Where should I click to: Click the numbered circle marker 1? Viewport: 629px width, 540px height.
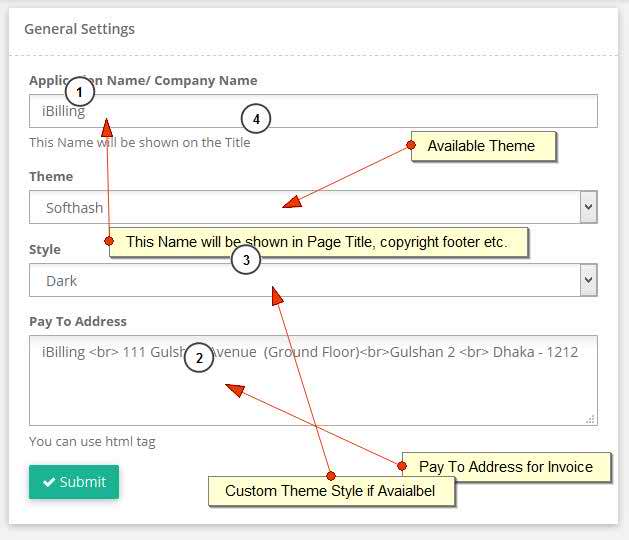click(79, 92)
